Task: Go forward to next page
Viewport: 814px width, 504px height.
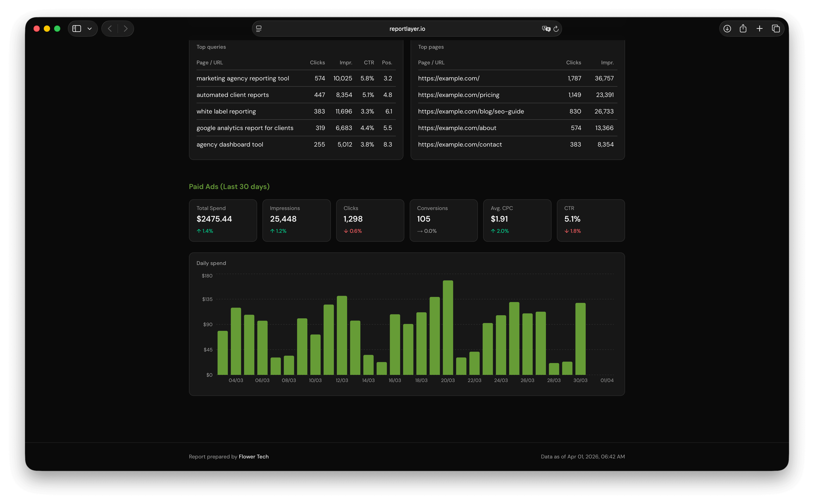Action: coord(126,29)
